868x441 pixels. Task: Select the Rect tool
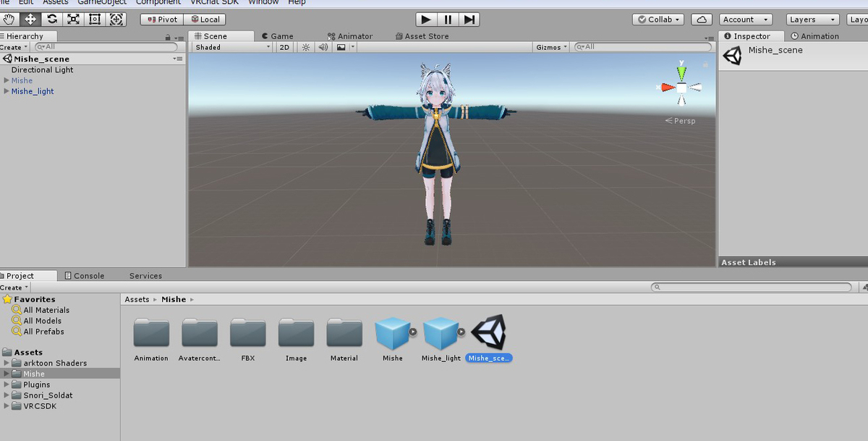point(95,19)
